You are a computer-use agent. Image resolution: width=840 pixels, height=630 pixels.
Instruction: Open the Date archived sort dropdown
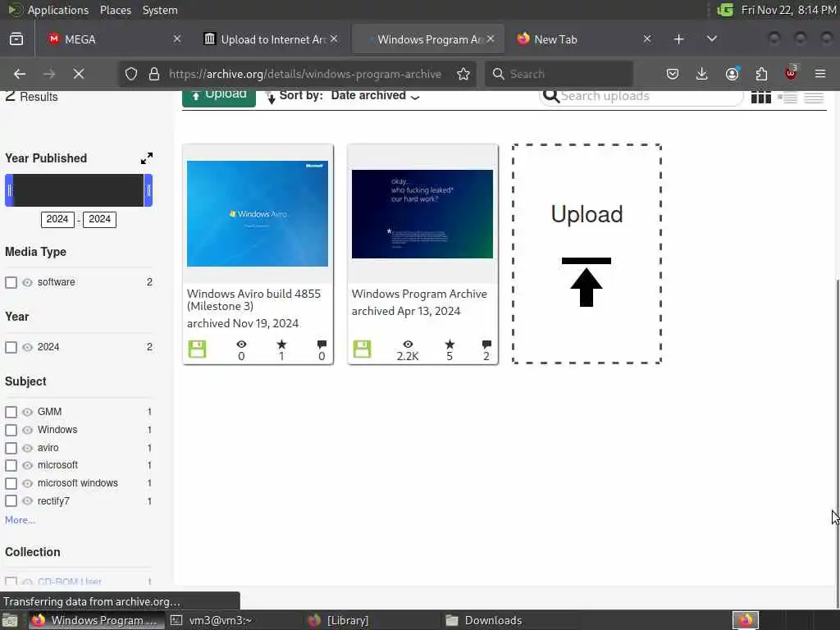point(375,96)
